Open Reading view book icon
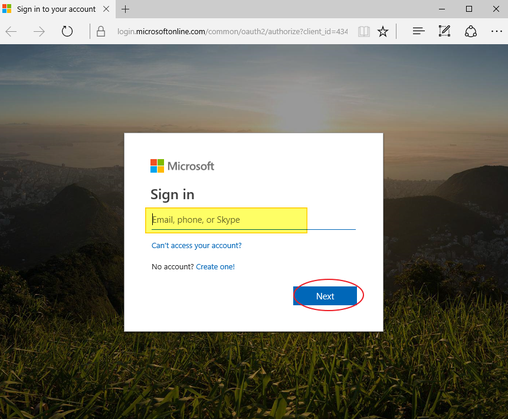Viewport: 508px width, 419px height. tap(364, 32)
